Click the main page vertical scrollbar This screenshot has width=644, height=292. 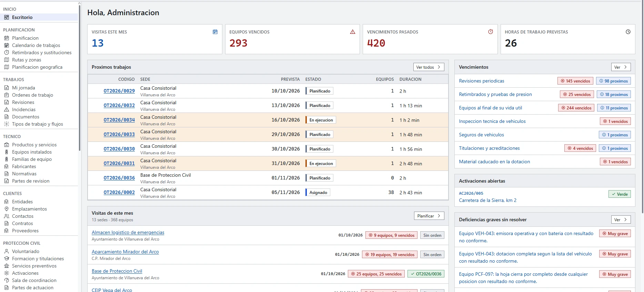pyautogui.click(x=642, y=107)
